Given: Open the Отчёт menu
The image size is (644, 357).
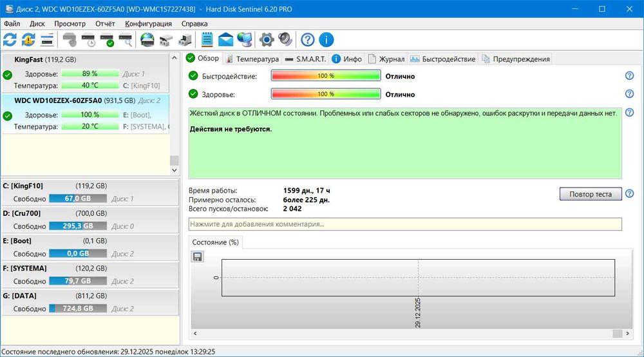Looking at the screenshot, I should click(x=105, y=23).
